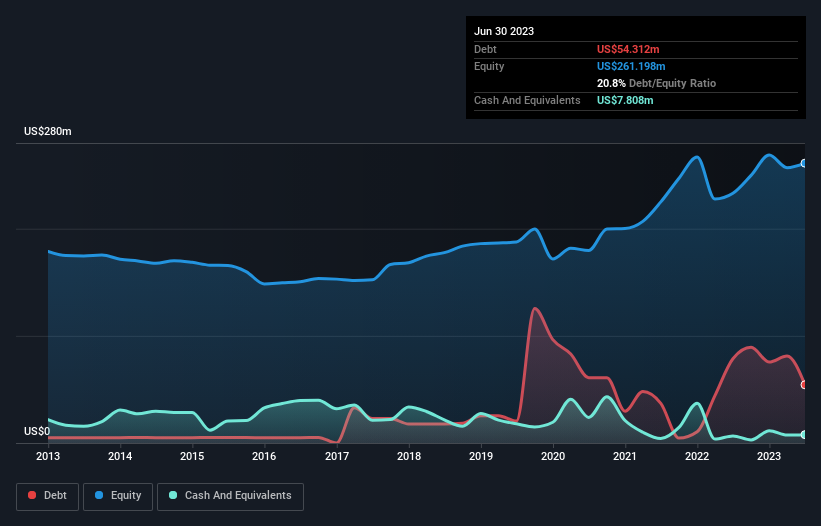Click the Cash data point marker at chart end

click(x=804, y=434)
